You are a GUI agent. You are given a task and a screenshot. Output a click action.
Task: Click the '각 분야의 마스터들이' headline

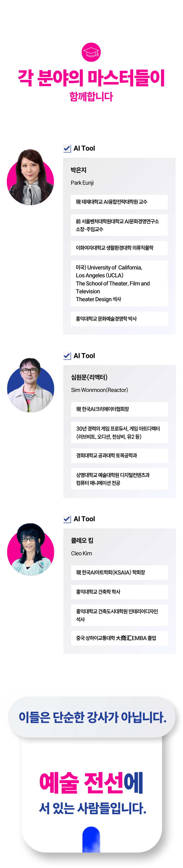(91, 78)
